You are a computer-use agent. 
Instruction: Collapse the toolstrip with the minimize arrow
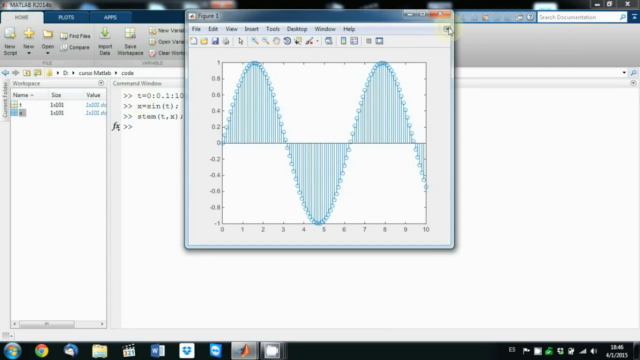pos(634,17)
